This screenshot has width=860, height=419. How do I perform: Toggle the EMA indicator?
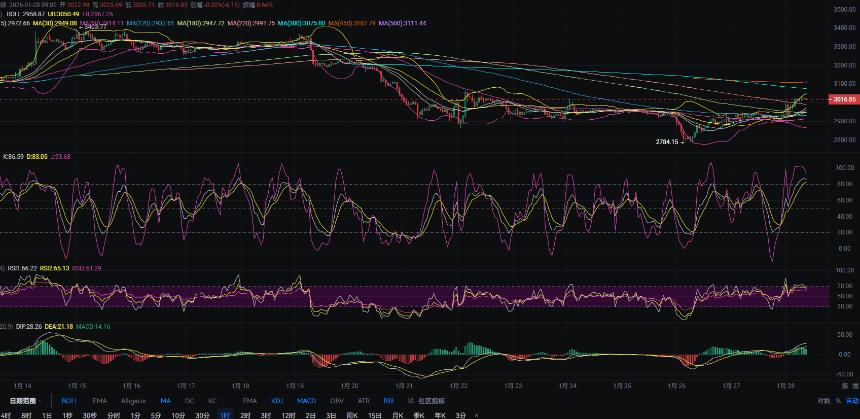click(99, 401)
